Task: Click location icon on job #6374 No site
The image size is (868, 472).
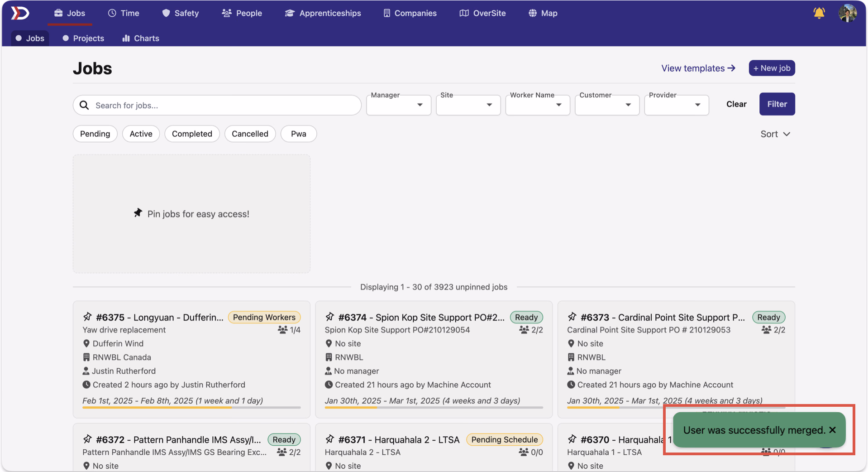Action: tap(329, 343)
